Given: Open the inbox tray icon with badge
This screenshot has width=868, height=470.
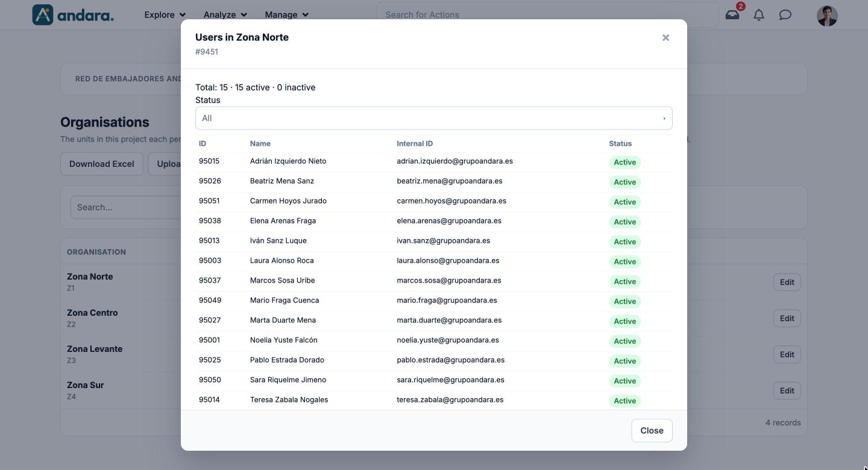Looking at the screenshot, I should point(732,14).
